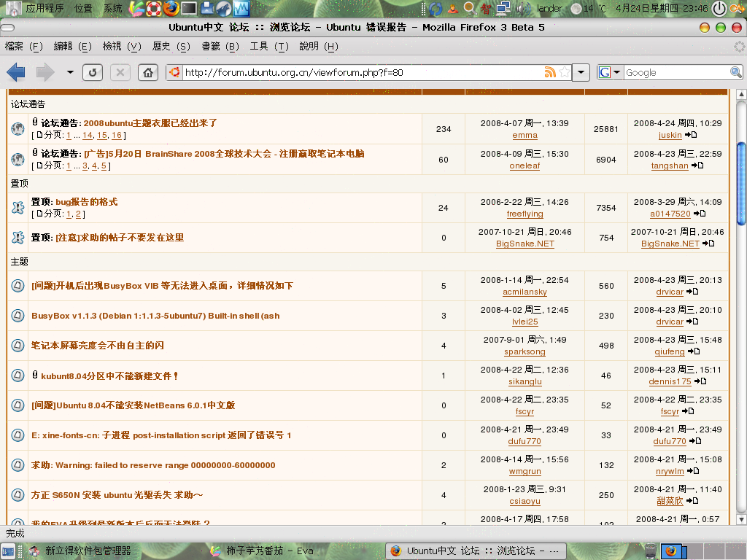
Task: Click sticky icon beside bug报告的格式
Action: click(18, 208)
